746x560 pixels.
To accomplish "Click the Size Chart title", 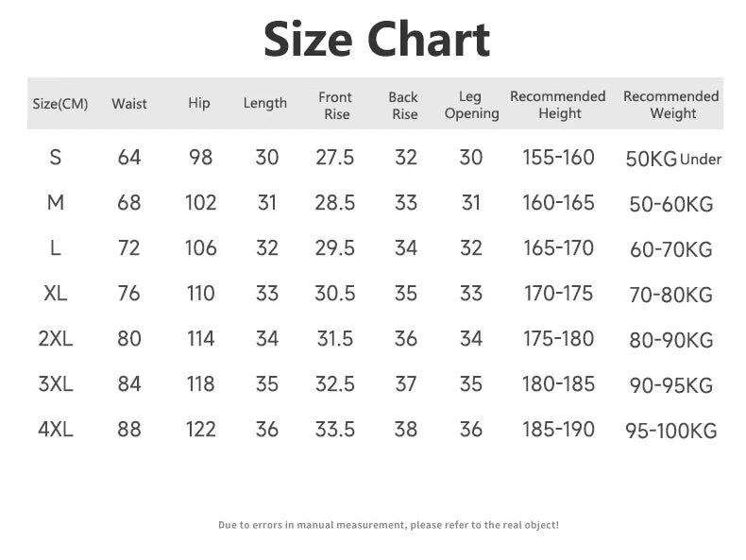I will click(x=376, y=40).
